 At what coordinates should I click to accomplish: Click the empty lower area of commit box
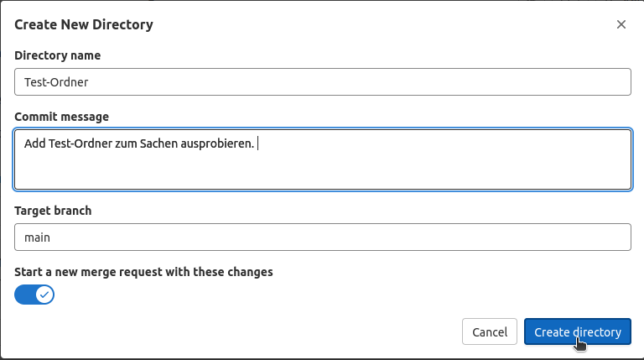(x=323, y=173)
